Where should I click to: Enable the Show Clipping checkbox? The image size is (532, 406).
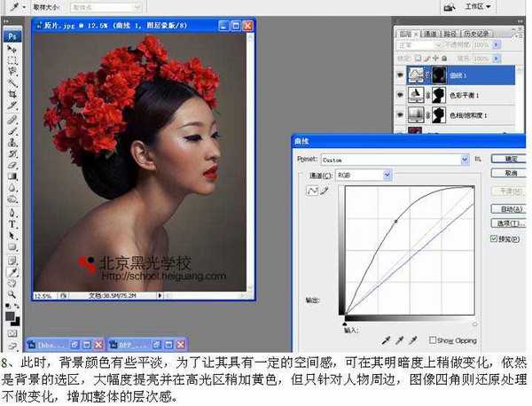pos(433,340)
